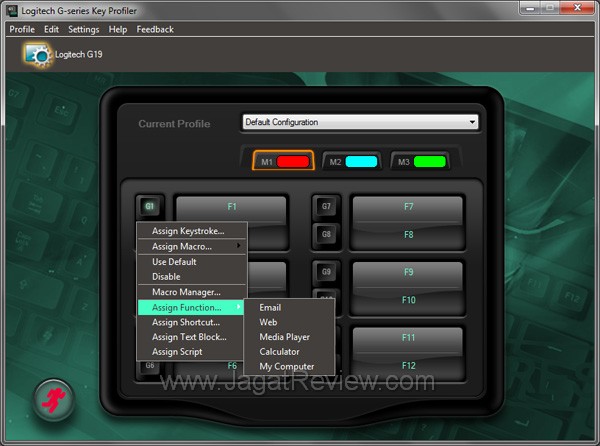Choose Assign Shortcut... in context menu

tap(191, 322)
